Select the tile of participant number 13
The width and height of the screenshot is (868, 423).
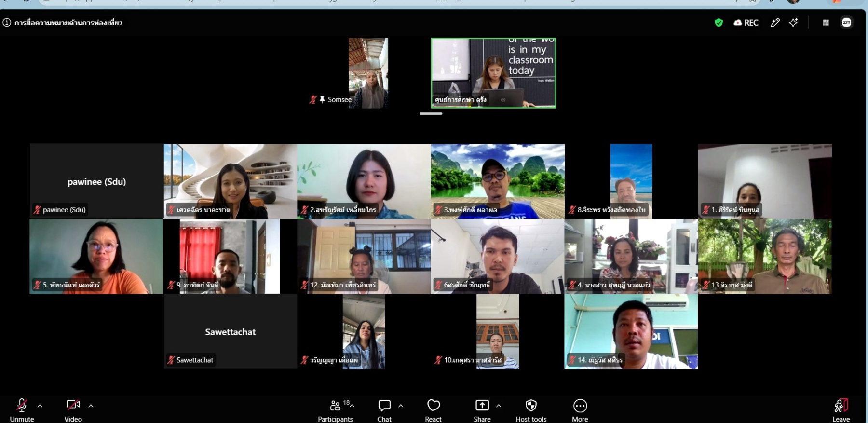pyautogui.click(x=765, y=257)
